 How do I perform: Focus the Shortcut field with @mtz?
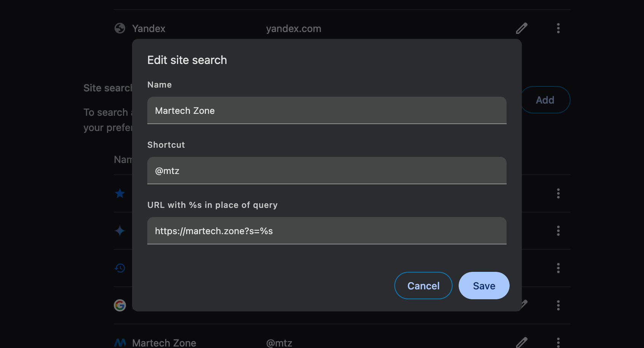(x=327, y=171)
